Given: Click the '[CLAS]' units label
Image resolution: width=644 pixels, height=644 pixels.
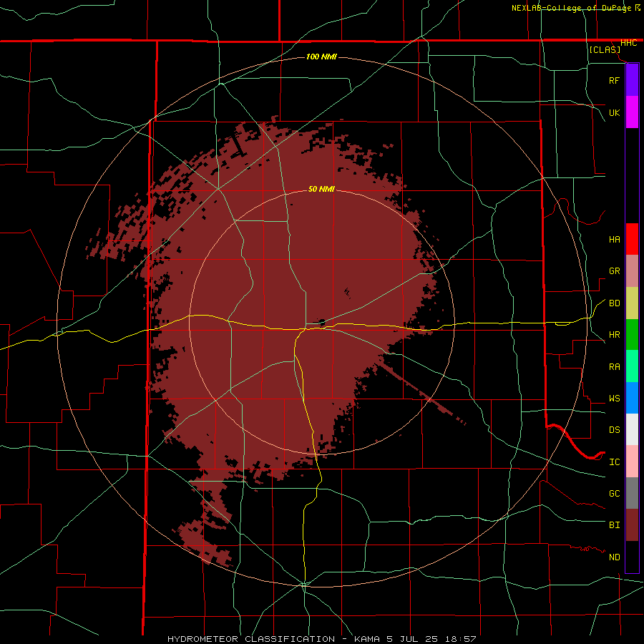Looking at the screenshot, I should (x=605, y=50).
